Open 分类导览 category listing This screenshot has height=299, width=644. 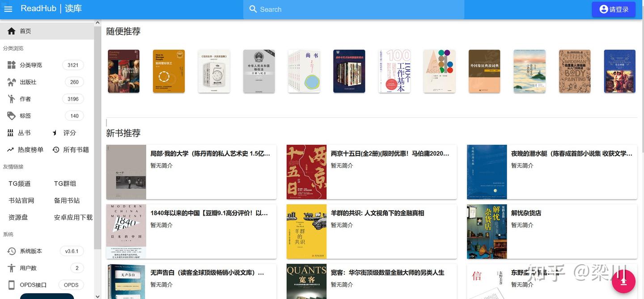pyautogui.click(x=31, y=65)
